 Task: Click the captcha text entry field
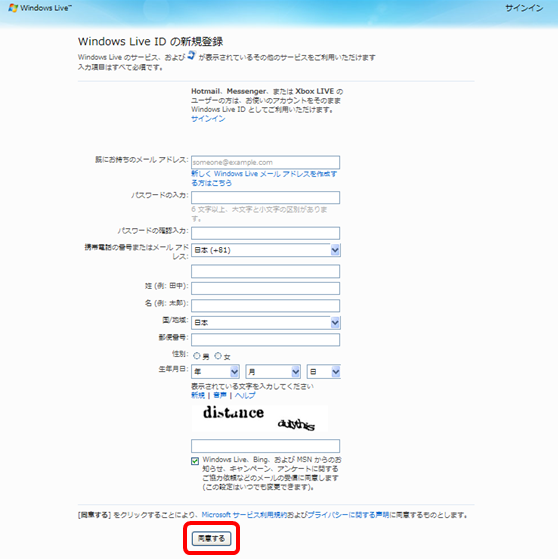coord(265,446)
